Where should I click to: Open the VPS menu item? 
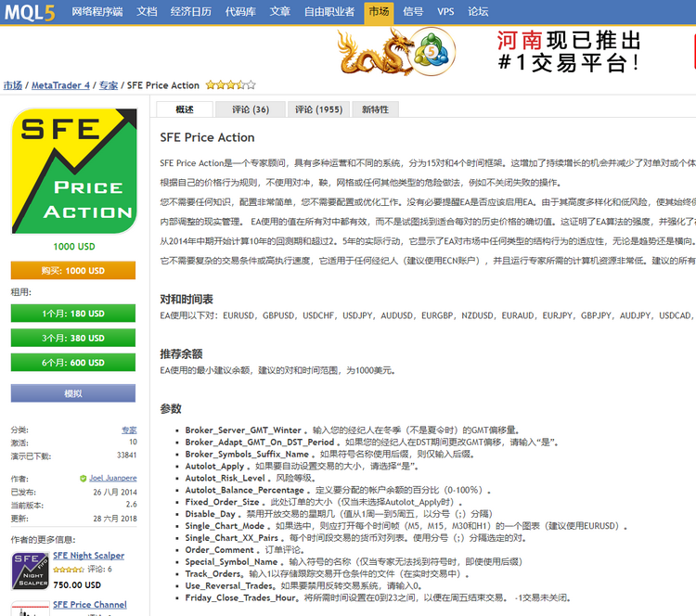pyautogui.click(x=445, y=11)
